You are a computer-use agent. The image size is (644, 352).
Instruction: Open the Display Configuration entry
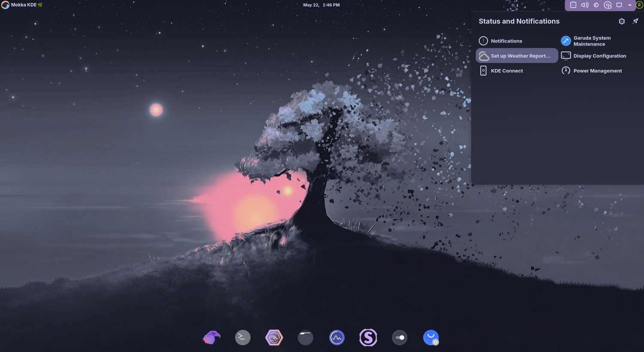(x=599, y=56)
